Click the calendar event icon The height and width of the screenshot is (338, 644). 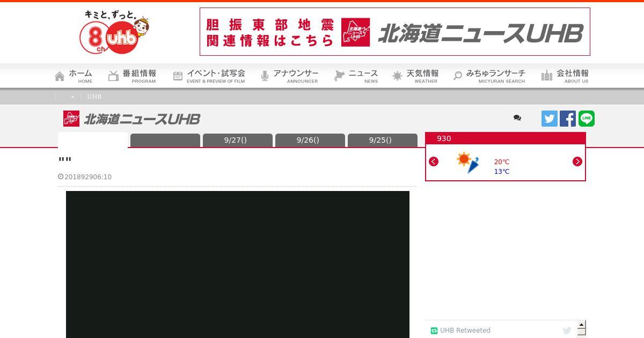pyautogui.click(x=178, y=76)
